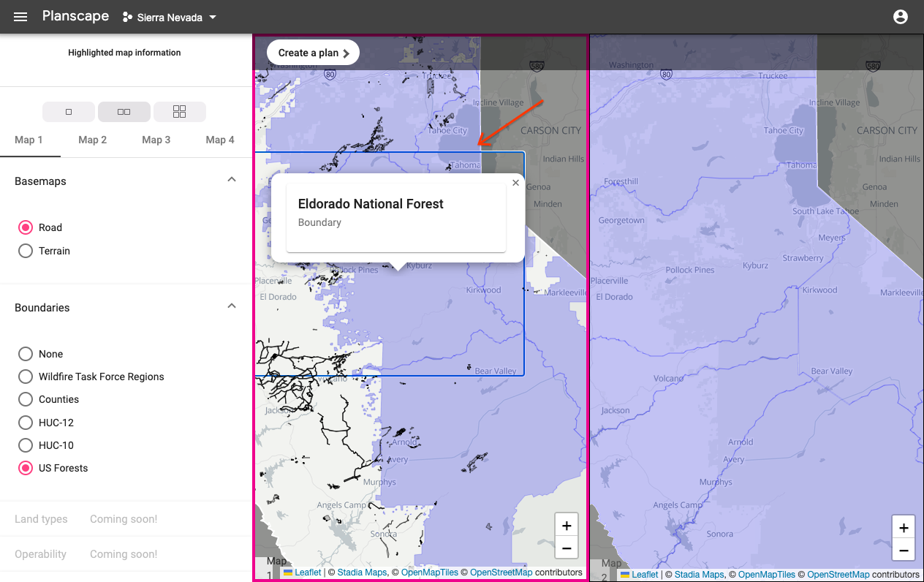
Task: Select the Terrain basemap
Action: point(26,251)
